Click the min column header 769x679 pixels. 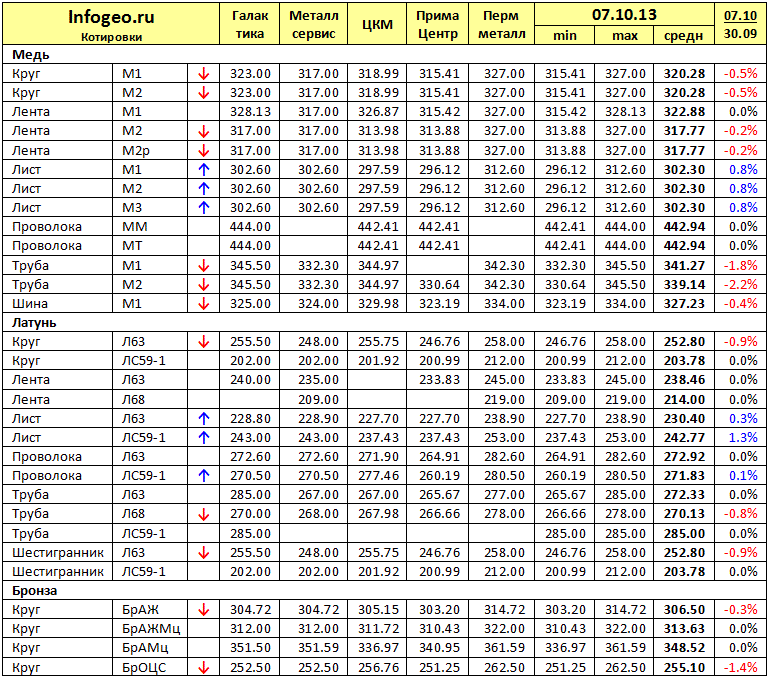564,36
